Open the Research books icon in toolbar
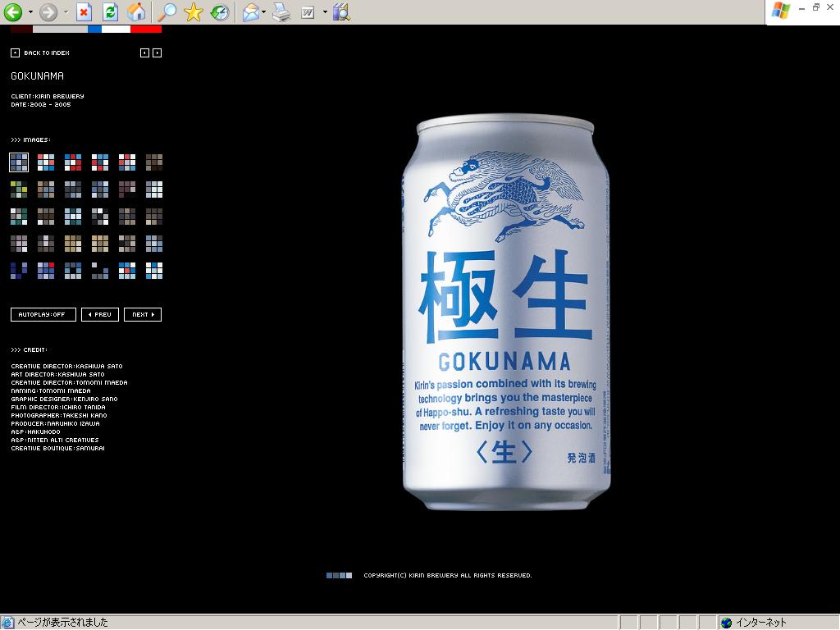Viewport: 840px width, 630px height. (x=341, y=11)
